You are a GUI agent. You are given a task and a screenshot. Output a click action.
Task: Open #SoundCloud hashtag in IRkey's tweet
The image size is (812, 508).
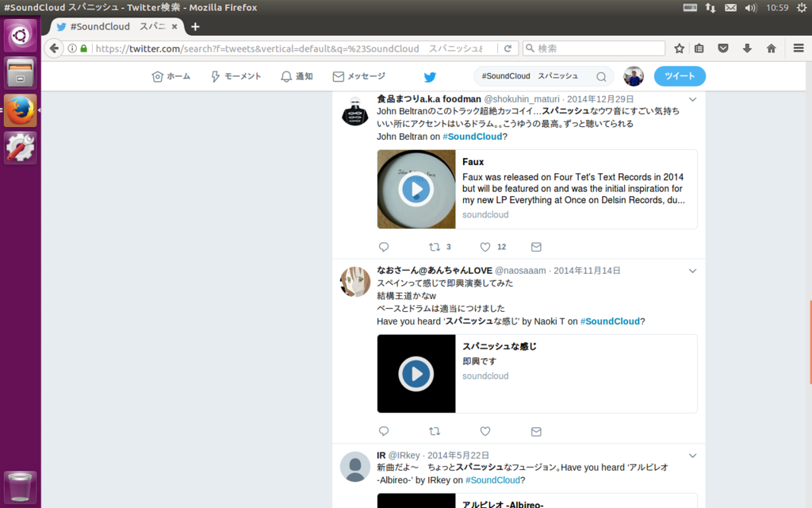[492, 480]
